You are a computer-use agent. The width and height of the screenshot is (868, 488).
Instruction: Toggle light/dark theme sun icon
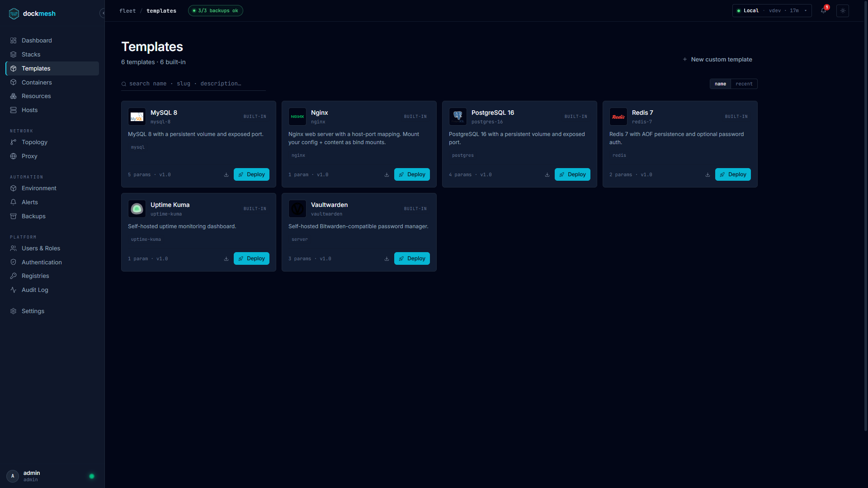click(x=843, y=11)
